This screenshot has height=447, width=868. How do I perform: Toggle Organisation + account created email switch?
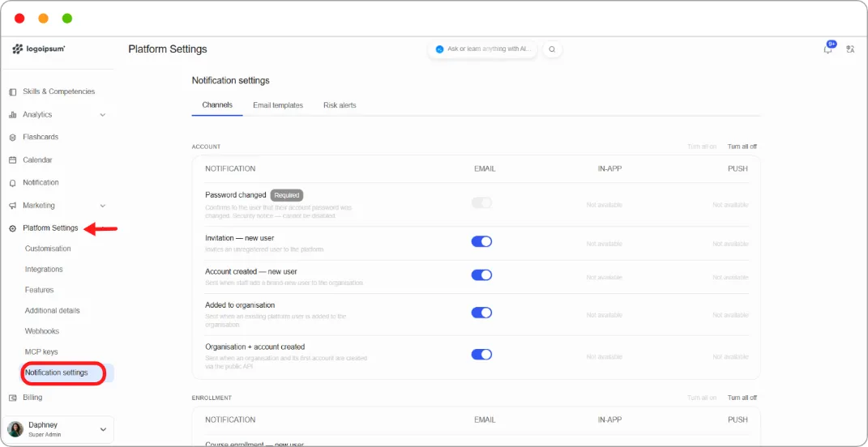(x=481, y=355)
